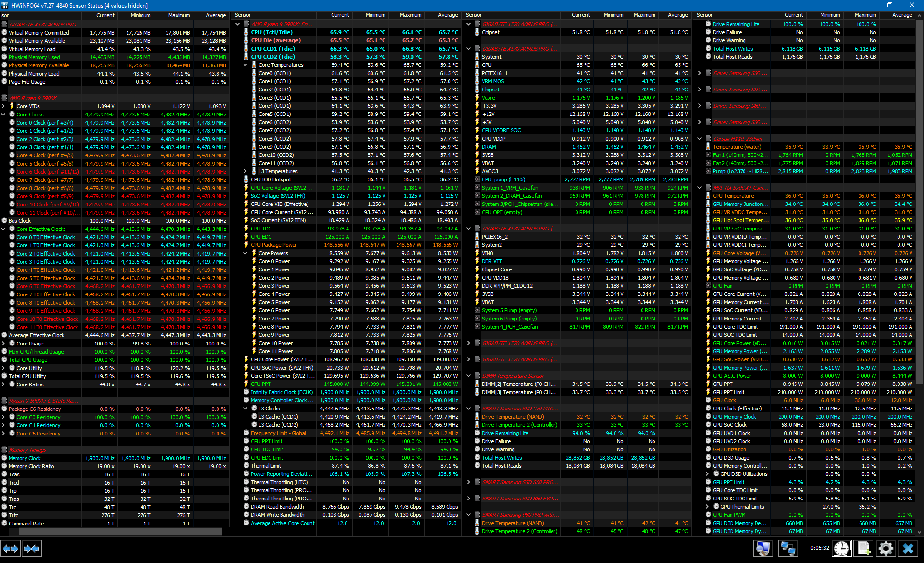The image size is (924, 563).
Task: Click the circular icon beside Infinity Fabric Clock (FCLK)
Action: click(x=246, y=392)
